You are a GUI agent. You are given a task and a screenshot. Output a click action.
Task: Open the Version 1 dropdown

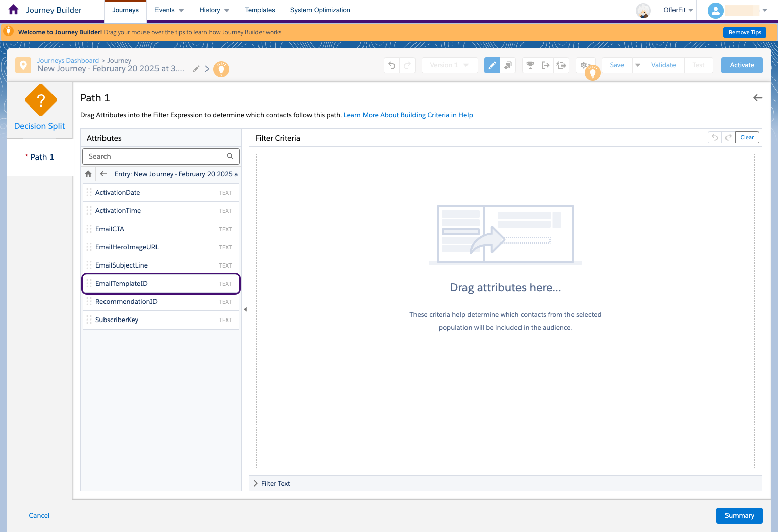coord(449,65)
